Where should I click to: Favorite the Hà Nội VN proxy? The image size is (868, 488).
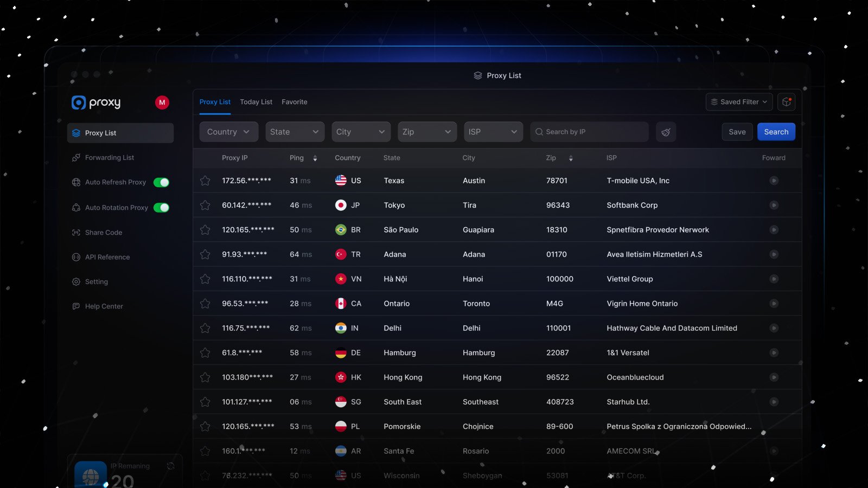[x=205, y=279]
